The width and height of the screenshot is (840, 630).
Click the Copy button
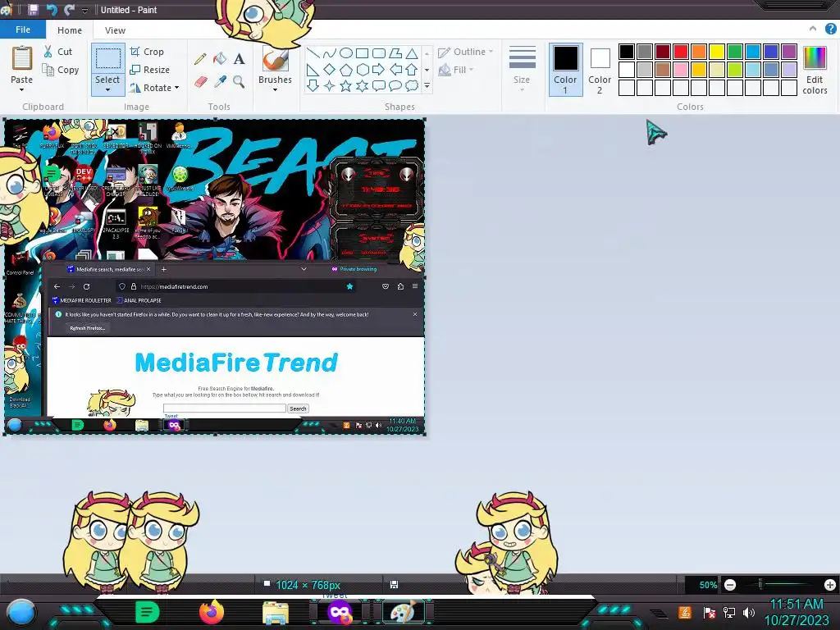(61, 71)
